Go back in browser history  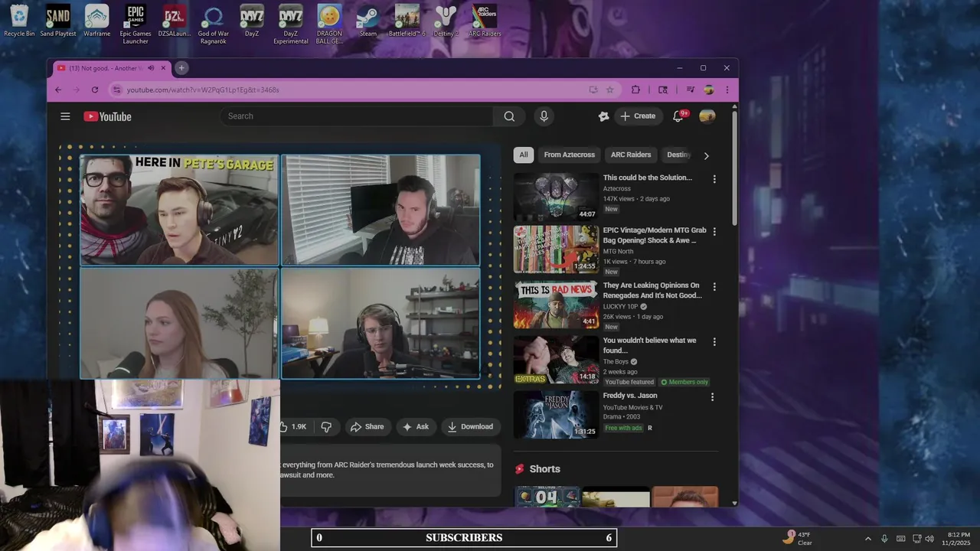click(58, 90)
